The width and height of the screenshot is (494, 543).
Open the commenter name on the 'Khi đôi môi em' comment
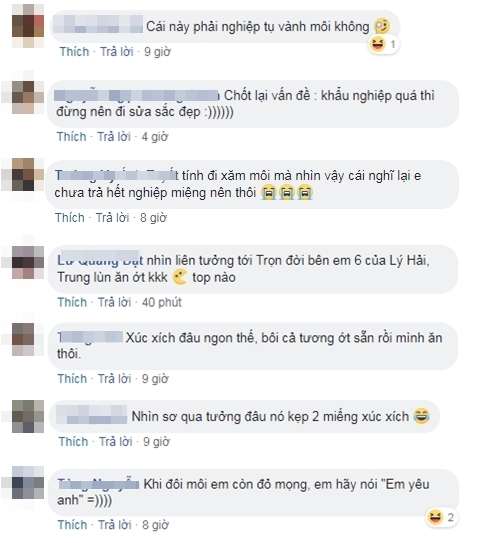click(98, 484)
